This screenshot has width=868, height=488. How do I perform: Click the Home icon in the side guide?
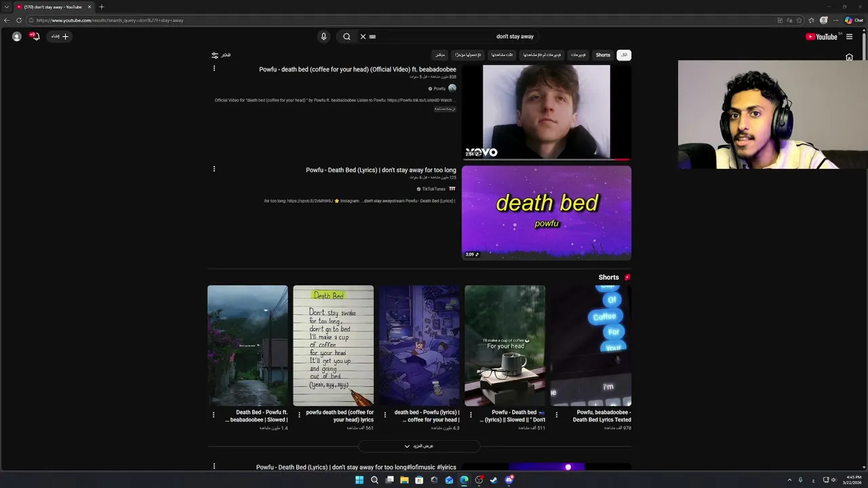[x=849, y=58]
